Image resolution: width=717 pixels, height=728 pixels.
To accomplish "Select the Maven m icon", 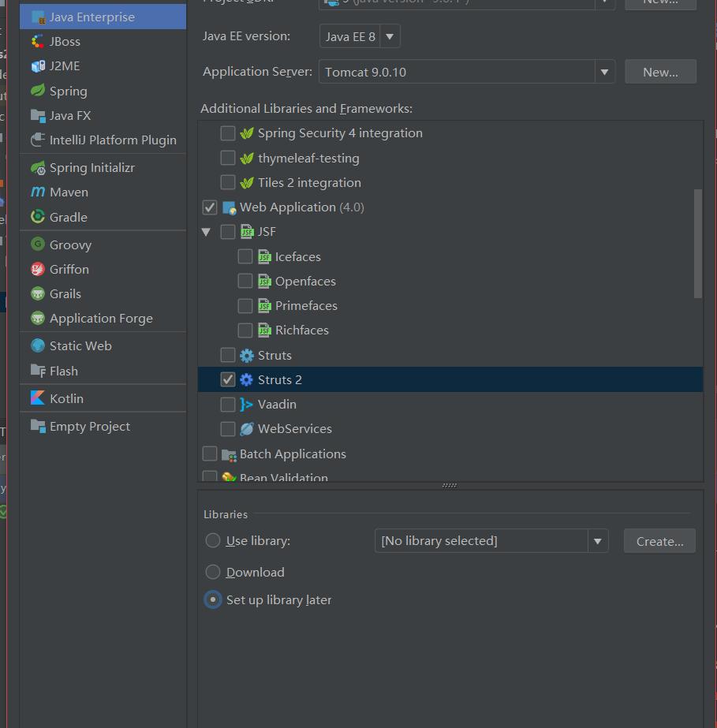I will [38, 192].
